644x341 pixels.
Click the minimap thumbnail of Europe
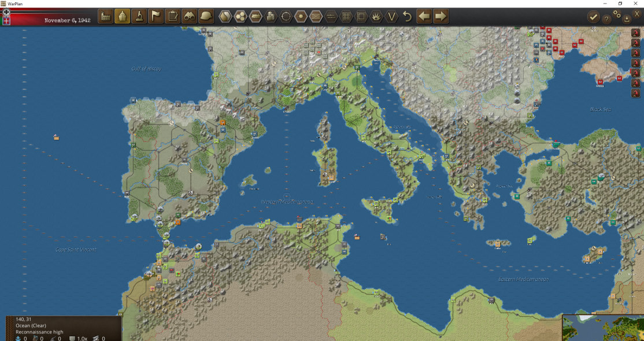point(603,328)
